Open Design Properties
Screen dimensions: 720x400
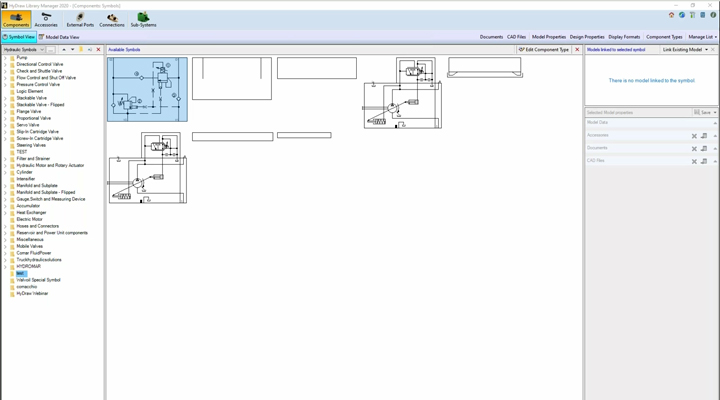[587, 37]
